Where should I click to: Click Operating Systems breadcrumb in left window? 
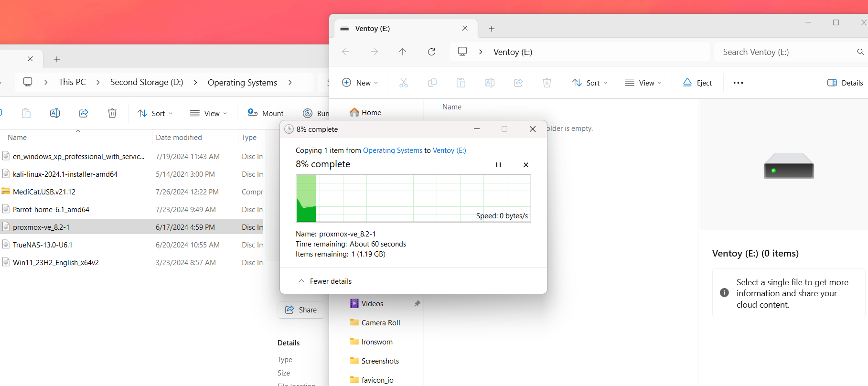[x=242, y=83]
